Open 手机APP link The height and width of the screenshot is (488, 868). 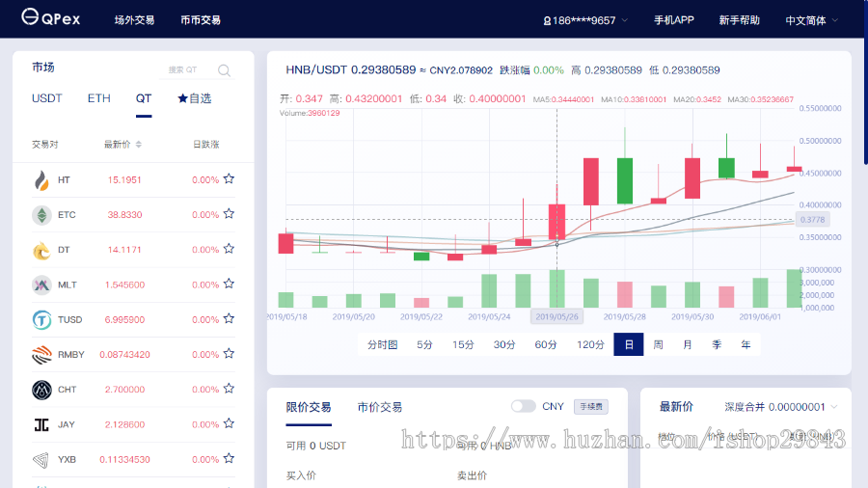674,20
